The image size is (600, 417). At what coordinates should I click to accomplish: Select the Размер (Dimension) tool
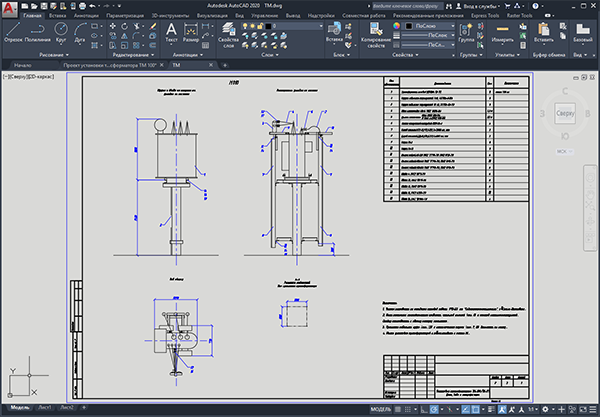point(191,33)
